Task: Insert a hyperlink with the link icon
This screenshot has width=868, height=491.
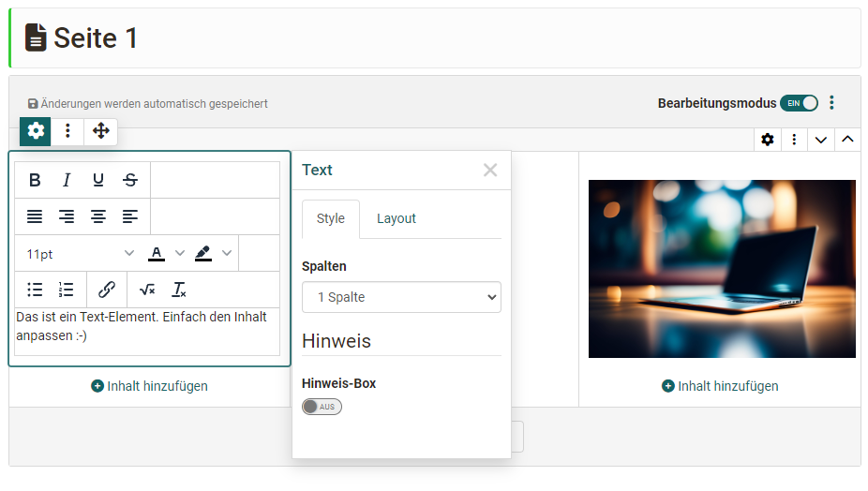Action: pos(107,290)
